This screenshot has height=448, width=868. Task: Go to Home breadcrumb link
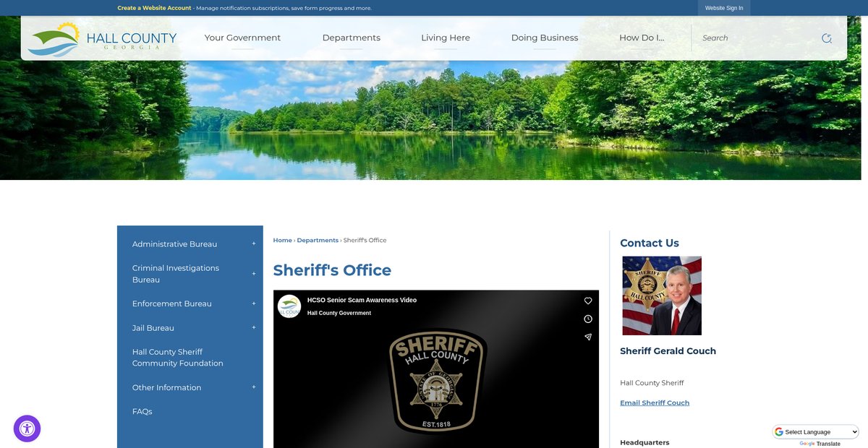pyautogui.click(x=282, y=240)
